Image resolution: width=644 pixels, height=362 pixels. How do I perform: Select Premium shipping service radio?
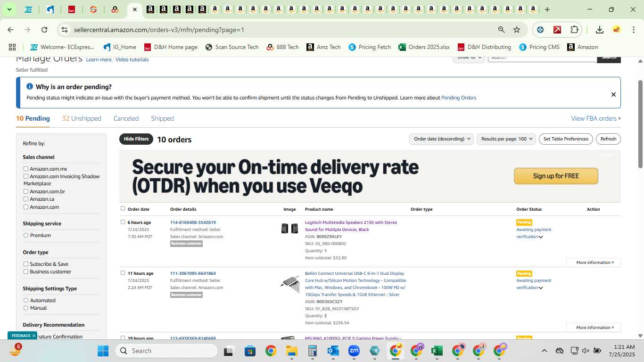26,235
